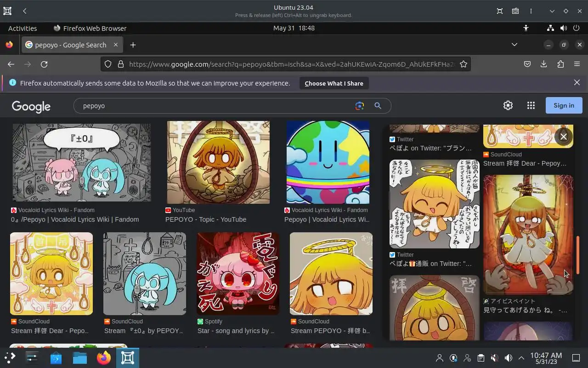
Task: Dismiss the Firefox data notification bar
Action: 577,83
